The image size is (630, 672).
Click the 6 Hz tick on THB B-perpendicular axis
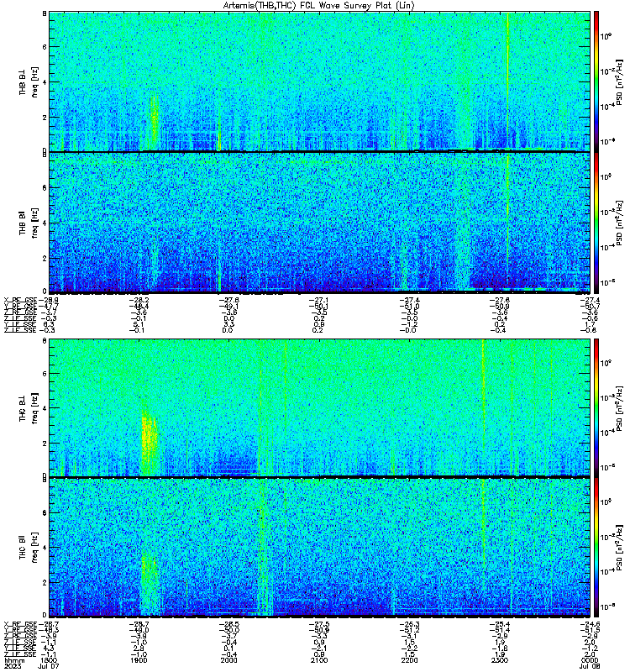pyautogui.click(x=45, y=47)
